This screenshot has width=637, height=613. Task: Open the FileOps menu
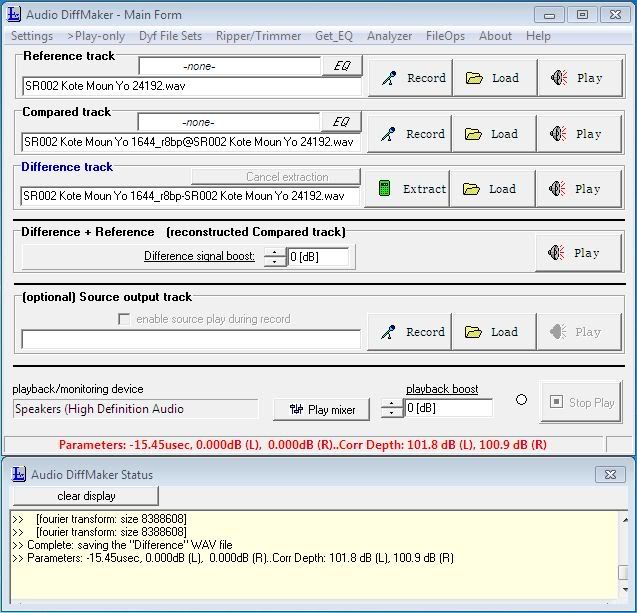[x=445, y=36]
